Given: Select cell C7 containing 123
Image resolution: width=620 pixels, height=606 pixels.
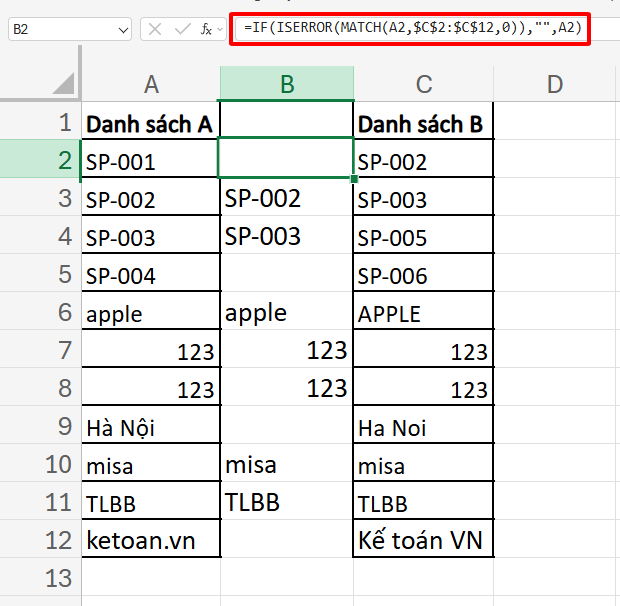Looking at the screenshot, I should [423, 349].
